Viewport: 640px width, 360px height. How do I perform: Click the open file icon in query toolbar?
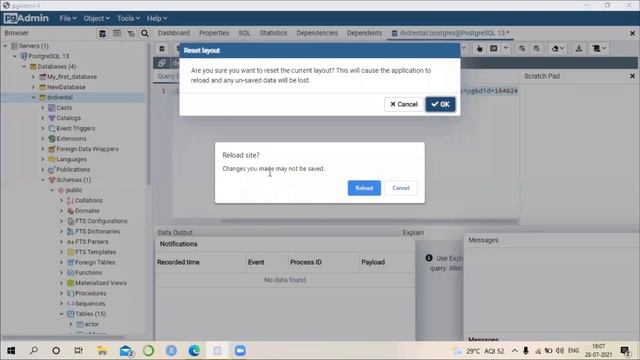coord(162,49)
